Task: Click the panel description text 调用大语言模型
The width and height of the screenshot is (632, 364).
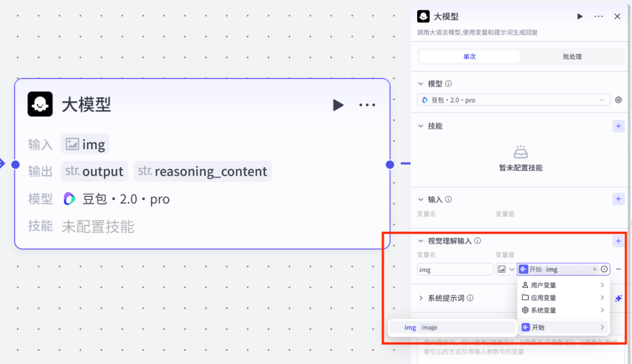Action: pos(478,32)
